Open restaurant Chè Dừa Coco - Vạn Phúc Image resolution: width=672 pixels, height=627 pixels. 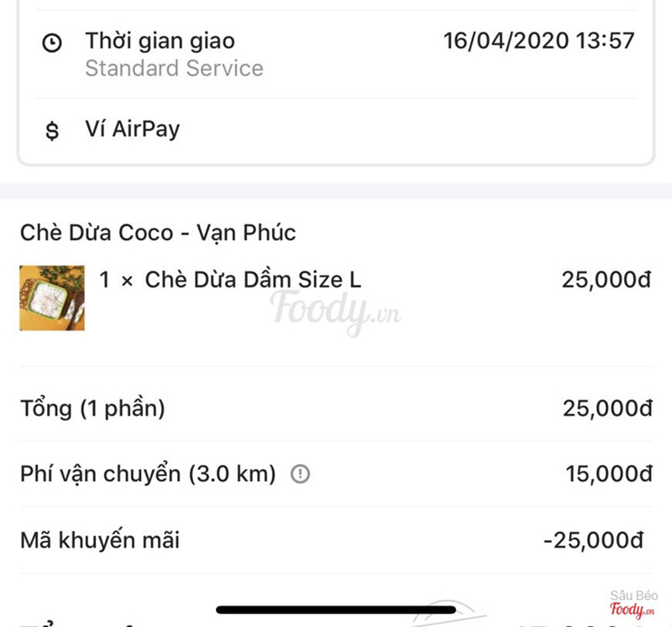coord(158,232)
